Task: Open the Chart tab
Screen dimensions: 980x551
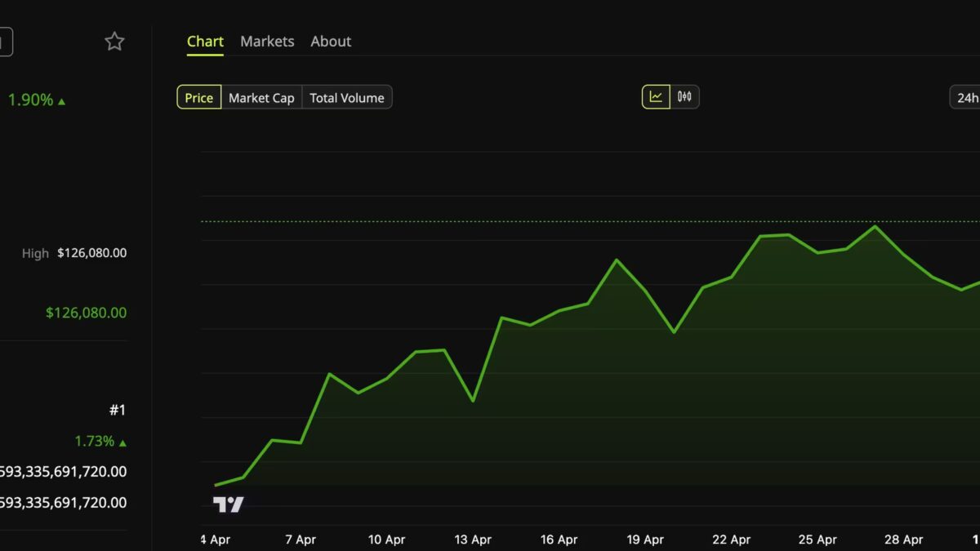Action: (x=205, y=42)
